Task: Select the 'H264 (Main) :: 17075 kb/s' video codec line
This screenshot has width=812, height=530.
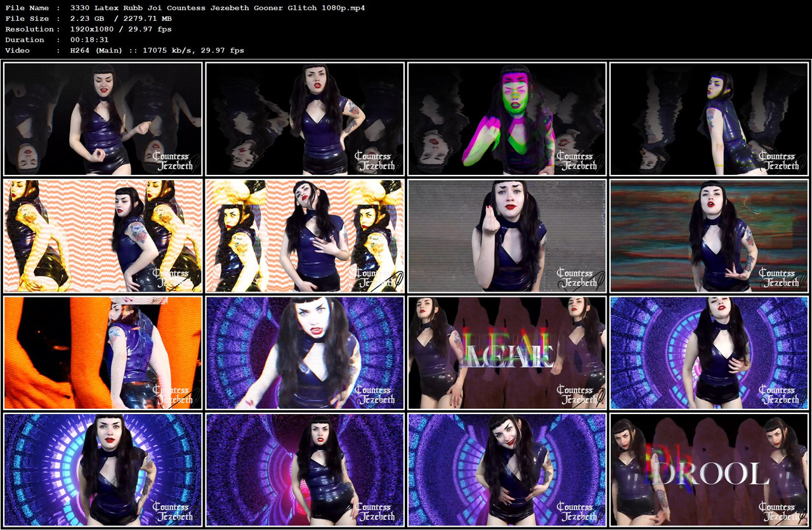Action: [157, 51]
